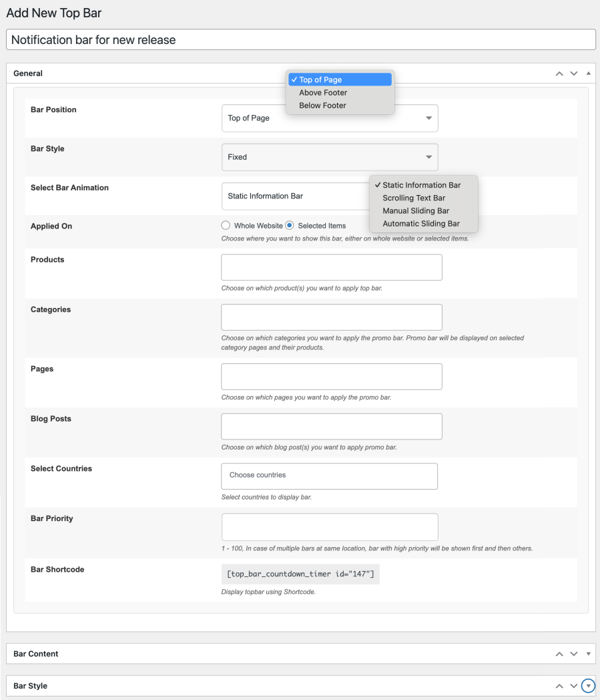Image resolution: width=600 pixels, height=700 pixels.
Task: Select the Selected Items radio button
Action: click(290, 226)
